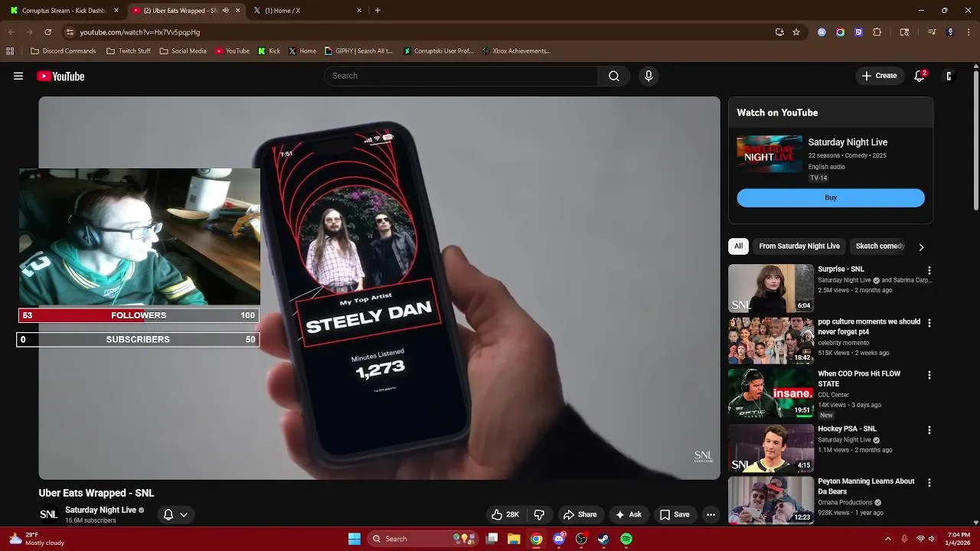Open the media controls icon in Chrome toolbar
Image resolution: width=980 pixels, height=551 pixels.
click(x=932, y=32)
